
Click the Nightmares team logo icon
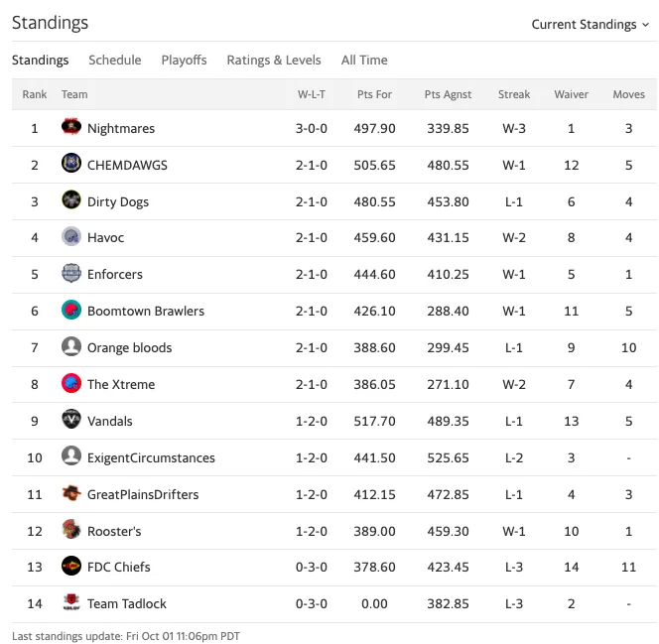click(71, 127)
